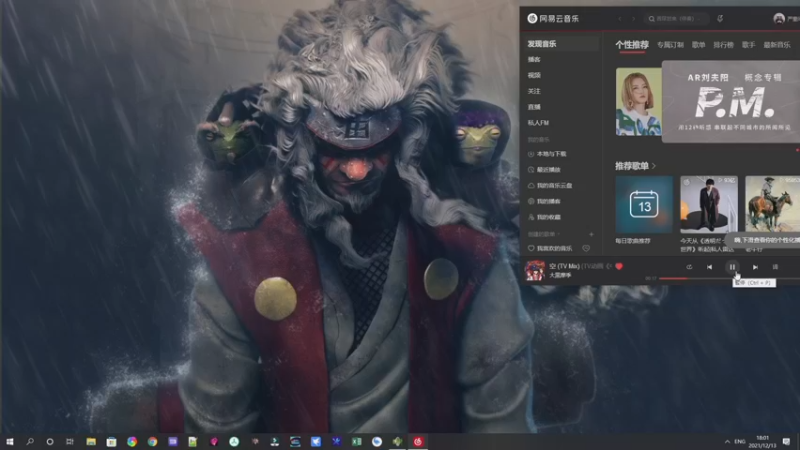
Task: Open playlist cover with cowboy on horse
Action: pyautogui.click(x=772, y=205)
